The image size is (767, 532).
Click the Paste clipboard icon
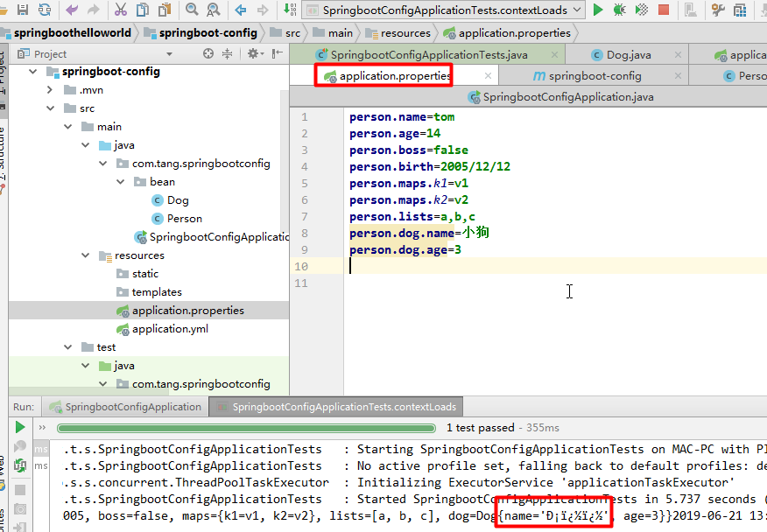pyautogui.click(x=165, y=10)
